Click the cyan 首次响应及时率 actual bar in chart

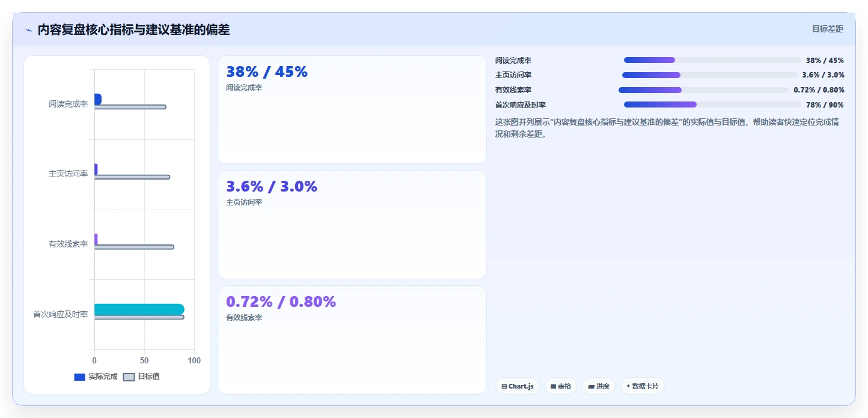(x=139, y=309)
